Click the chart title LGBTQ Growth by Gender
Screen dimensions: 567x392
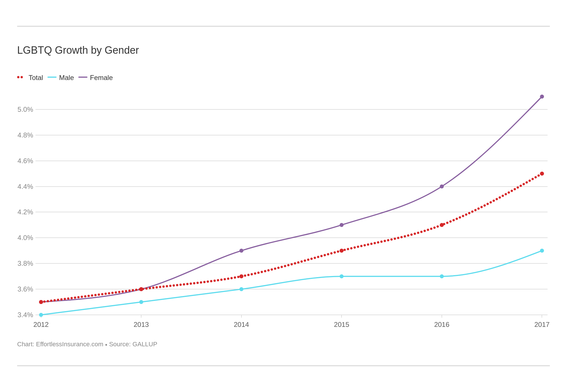78,50
